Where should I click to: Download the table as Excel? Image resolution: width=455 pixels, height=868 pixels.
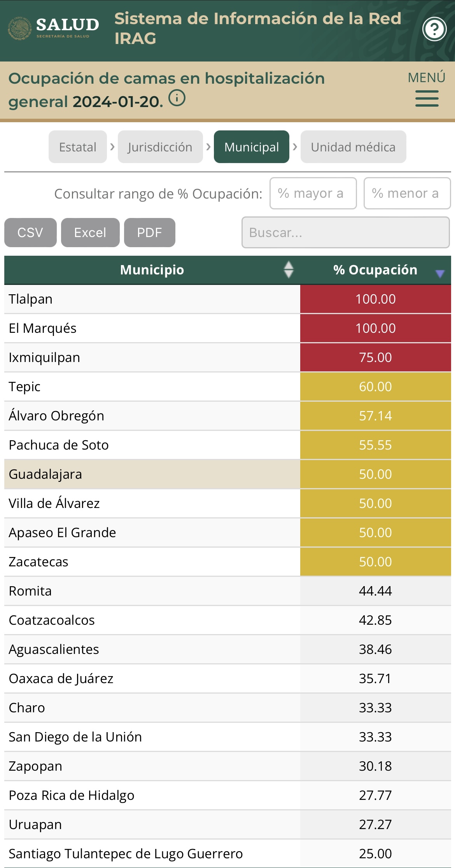point(90,233)
